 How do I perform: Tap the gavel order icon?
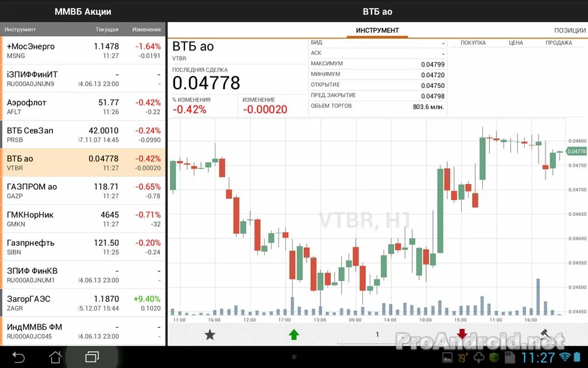pyautogui.click(x=546, y=334)
